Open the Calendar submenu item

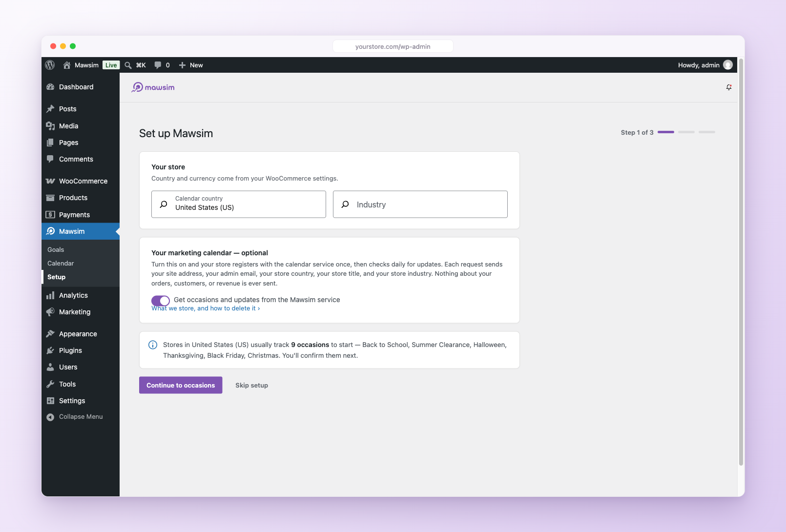tap(61, 263)
